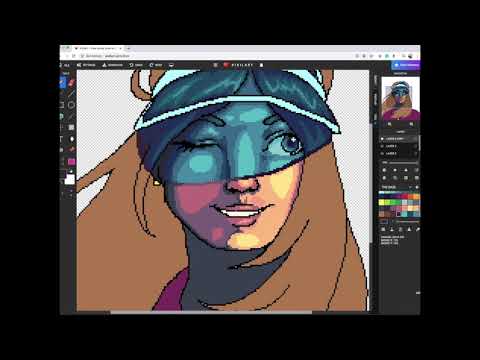Click the horizontal scrollbar under the canvas
This screenshot has height=360, width=480.
point(211,312)
